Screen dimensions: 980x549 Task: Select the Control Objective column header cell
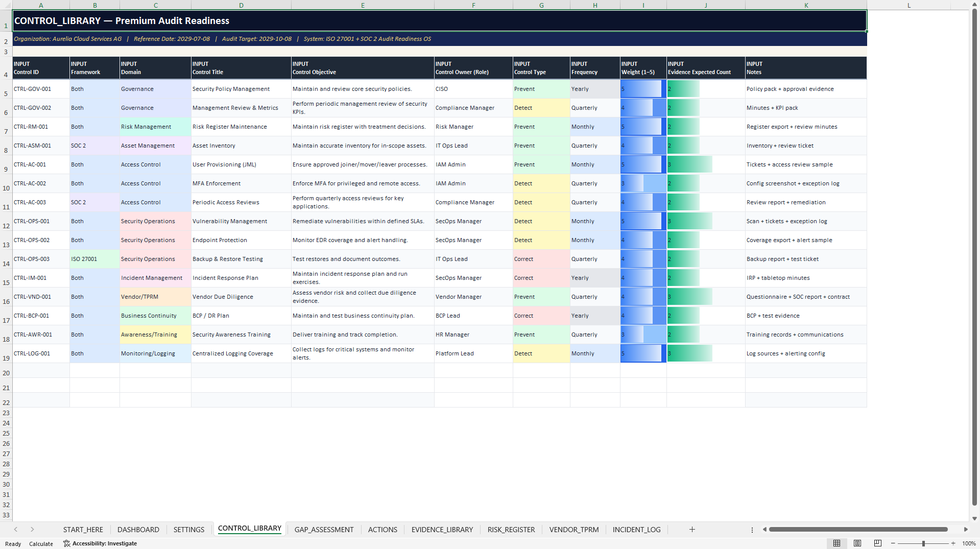(363, 68)
